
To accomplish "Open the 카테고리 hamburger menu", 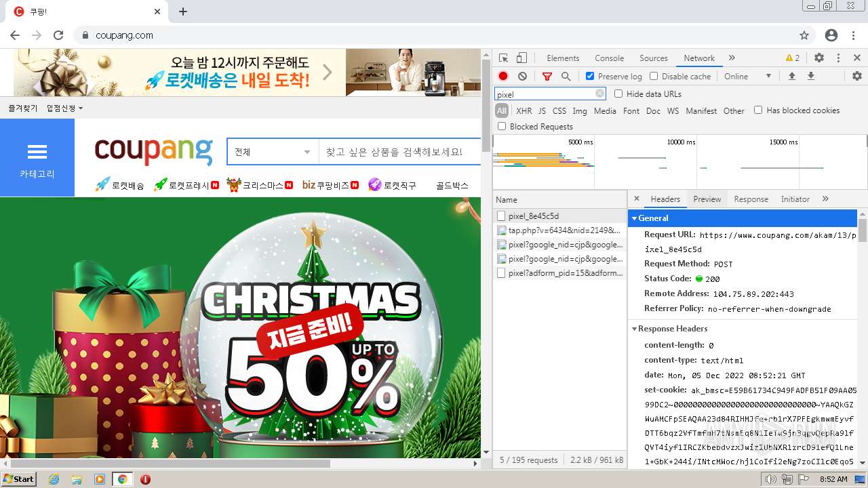I will point(37,158).
